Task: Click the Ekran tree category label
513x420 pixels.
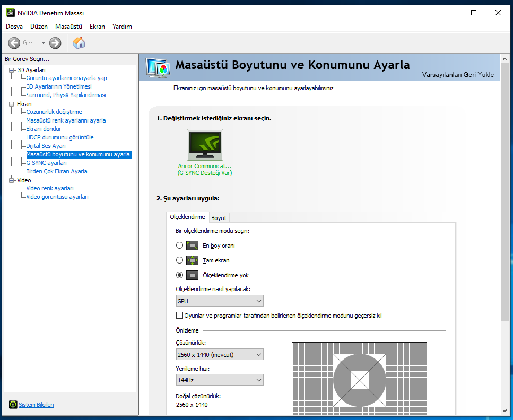Action: click(x=24, y=104)
